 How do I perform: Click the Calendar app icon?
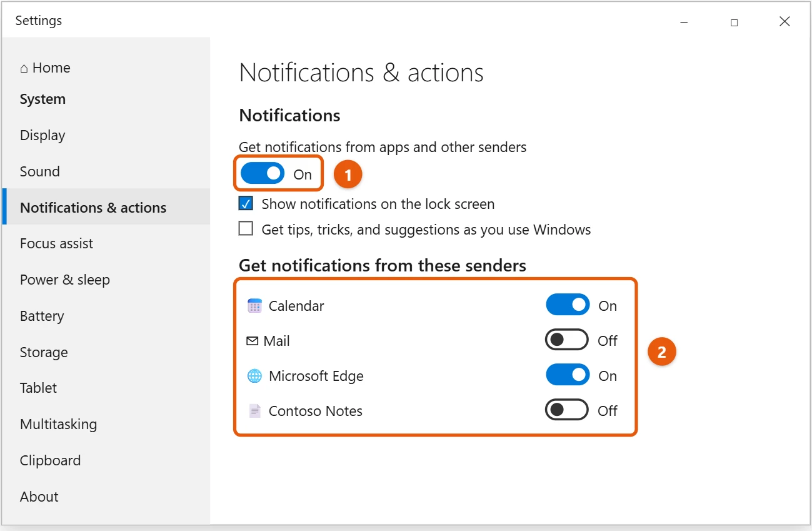click(x=254, y=306)
